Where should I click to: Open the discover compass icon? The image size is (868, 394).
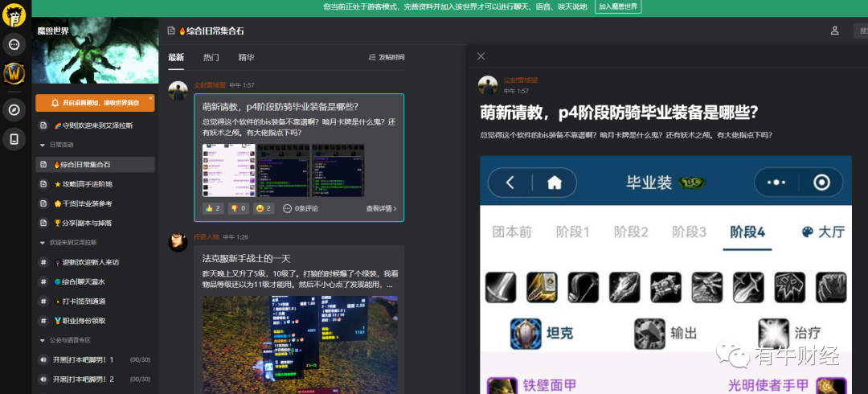pos(14,109)
